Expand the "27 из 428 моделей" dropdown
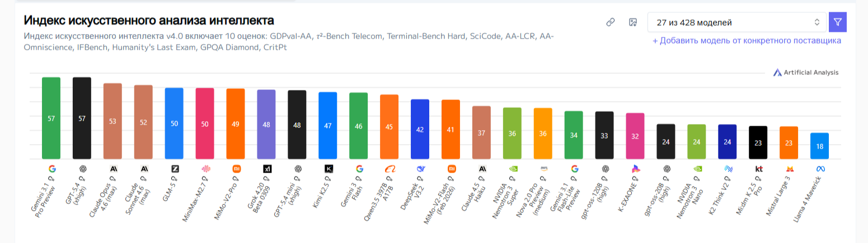Viewport: 868px width, 243px height. point(738,22)
